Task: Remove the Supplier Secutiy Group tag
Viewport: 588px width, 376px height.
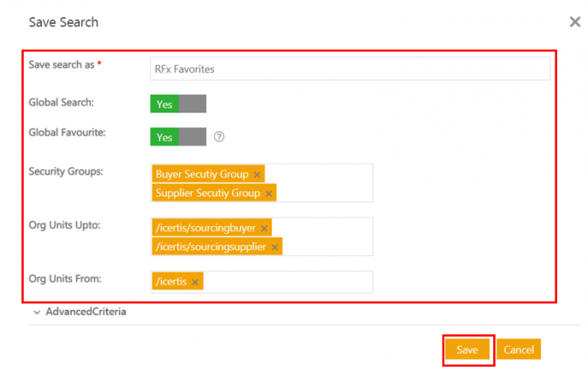Action: tap(269, 193)
